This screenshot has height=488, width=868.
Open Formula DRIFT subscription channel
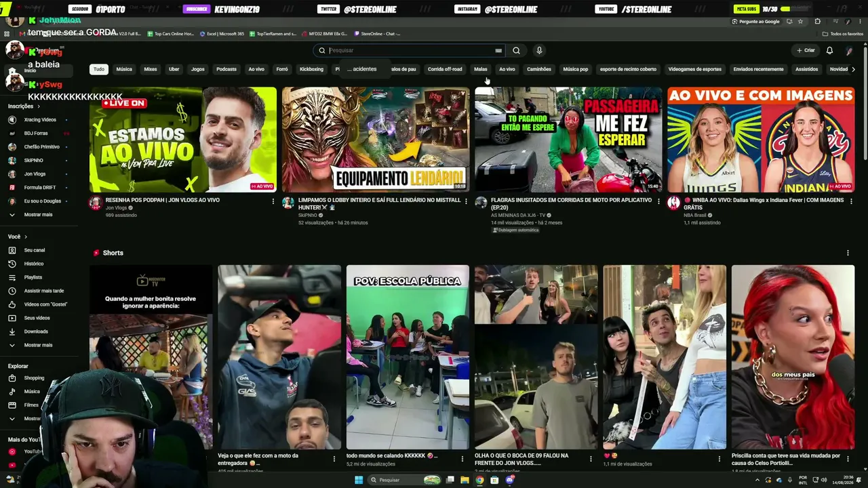[x=39, y=188]
